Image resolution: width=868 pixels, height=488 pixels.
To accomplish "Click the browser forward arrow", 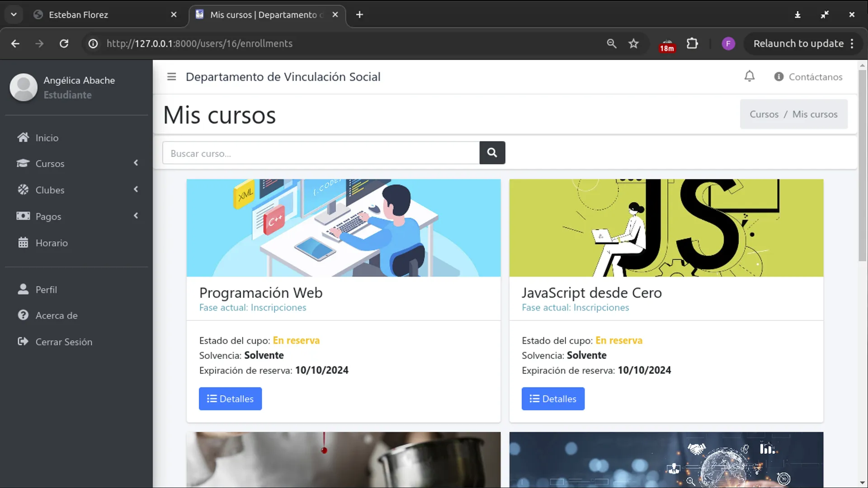I will (x=39, y=43).
